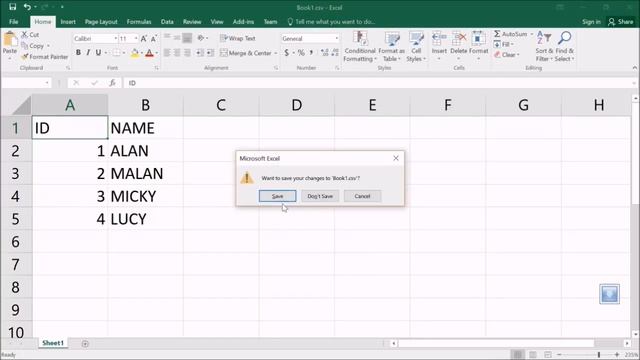640x360 pixels.
Task: Open the Merge & Center dropdown arrow
Action: point(276,53)
